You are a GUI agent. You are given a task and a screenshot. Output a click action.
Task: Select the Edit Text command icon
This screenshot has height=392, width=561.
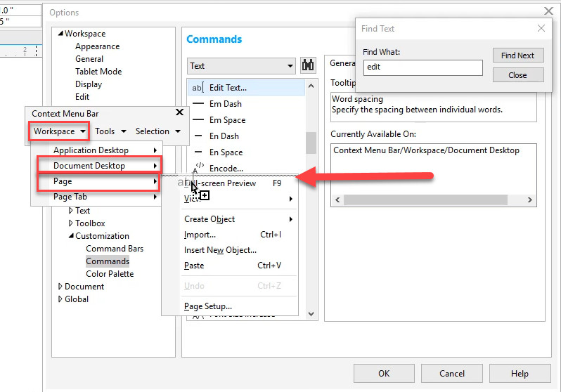click(x=198, y=88)
